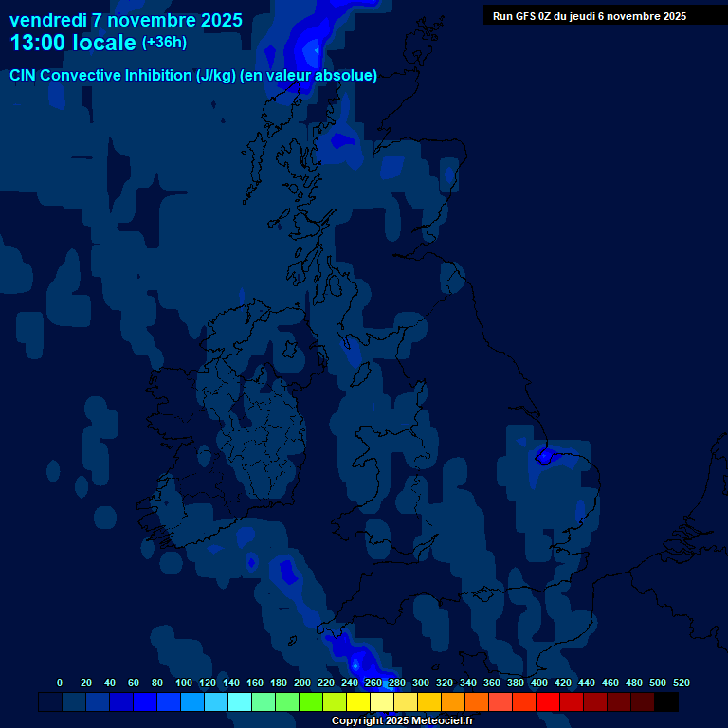The image size is (728, 728).
Task: Open the Copyright 2025 Meteociel.fr link
Action: click(402, 720)
